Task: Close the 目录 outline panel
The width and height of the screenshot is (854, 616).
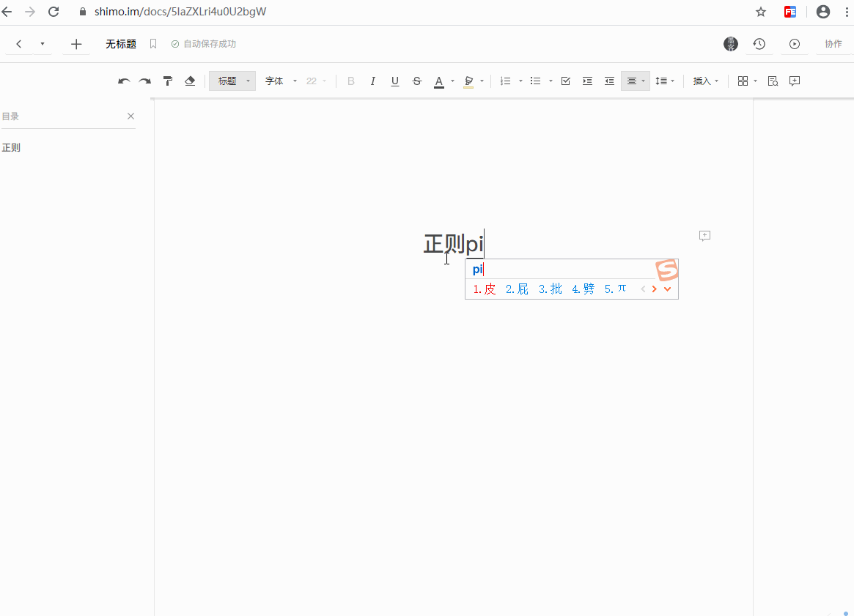Action: 130,116
